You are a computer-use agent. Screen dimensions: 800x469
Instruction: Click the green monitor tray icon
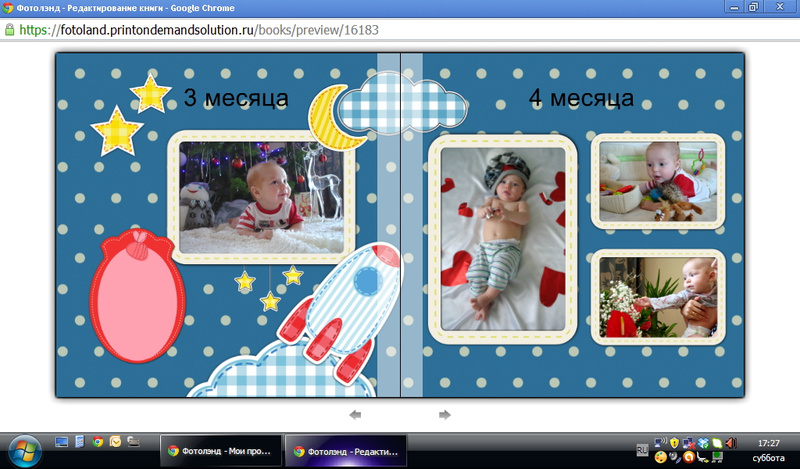point(717,457)
